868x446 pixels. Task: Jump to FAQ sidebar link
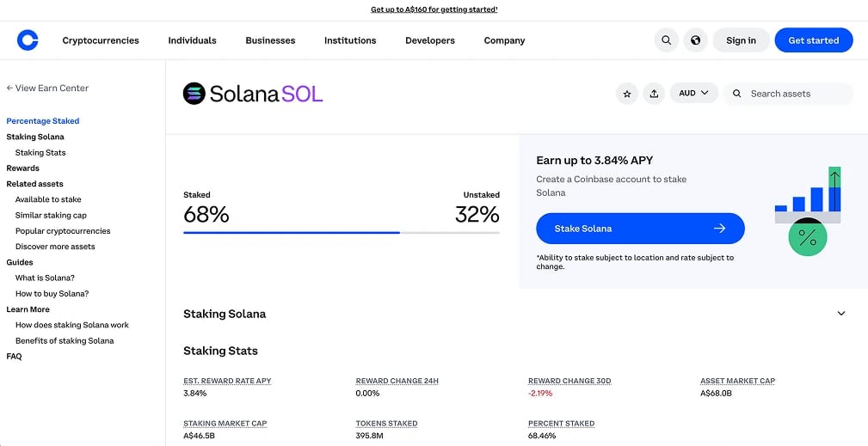pos(14,357)
